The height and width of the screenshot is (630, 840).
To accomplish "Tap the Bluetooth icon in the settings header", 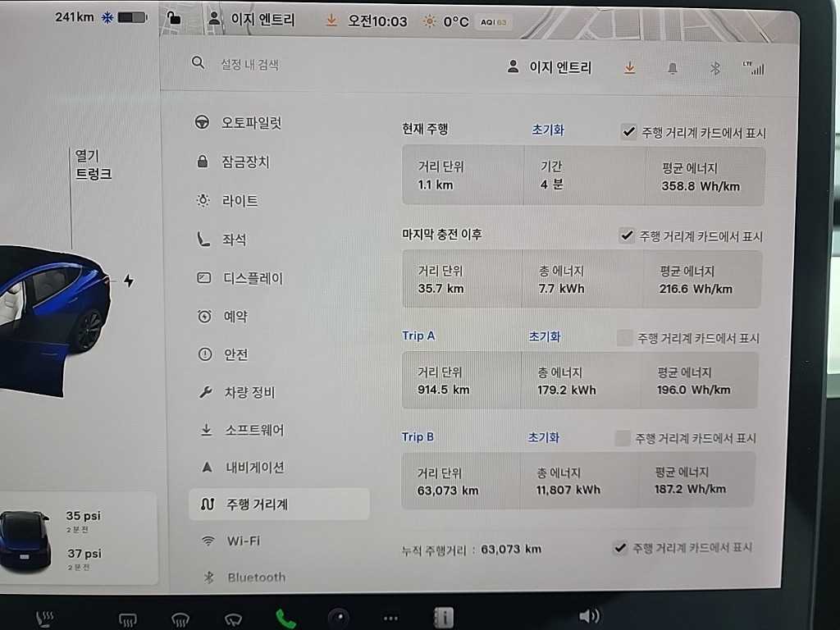I will [x=714, y=69].
